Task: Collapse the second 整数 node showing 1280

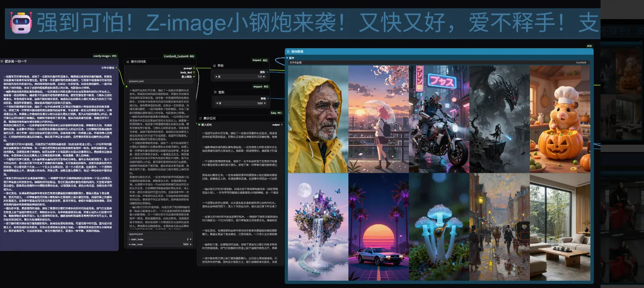Action: pyautogui.click(x=215, y=92)
